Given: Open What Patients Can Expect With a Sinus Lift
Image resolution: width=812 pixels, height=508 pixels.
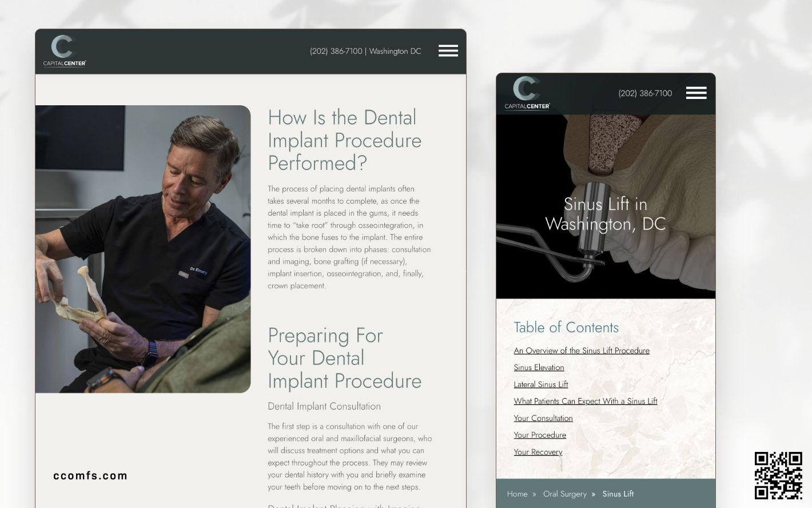Looking at the screenshot, I should (585, 401).
